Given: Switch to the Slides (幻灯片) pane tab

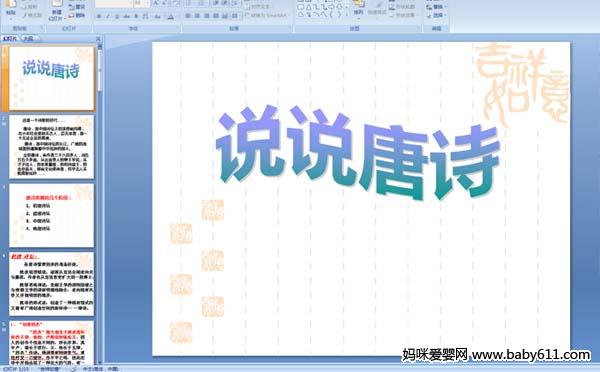Looking at the screenshot, I should [x=10, y=38].
